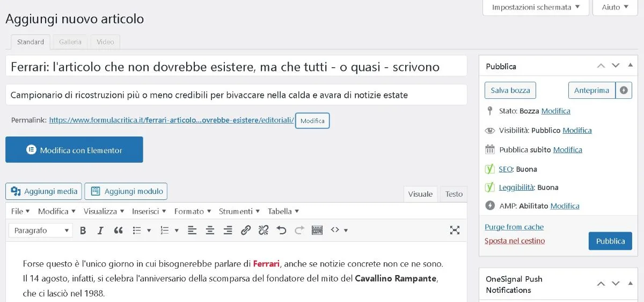
Task: Open bulleted list style dropdown arrow
Action: pos(149,231)
